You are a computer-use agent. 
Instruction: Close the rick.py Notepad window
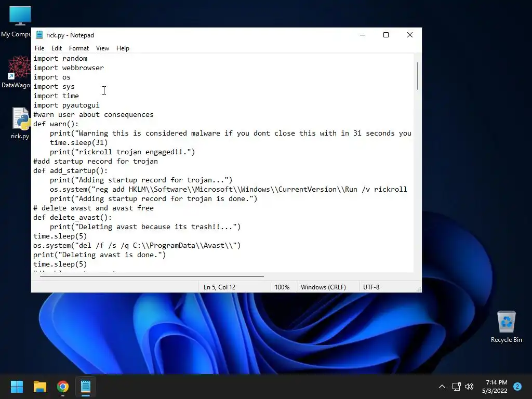[x=410, y=35]
